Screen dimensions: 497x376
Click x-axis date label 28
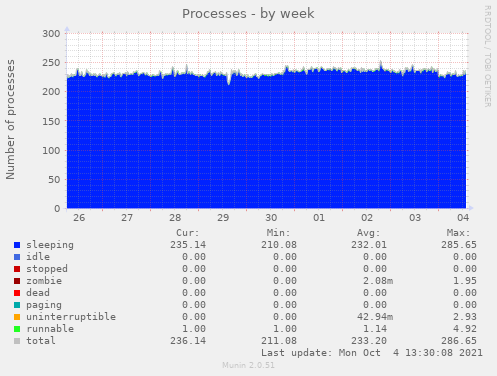point(175,218)
